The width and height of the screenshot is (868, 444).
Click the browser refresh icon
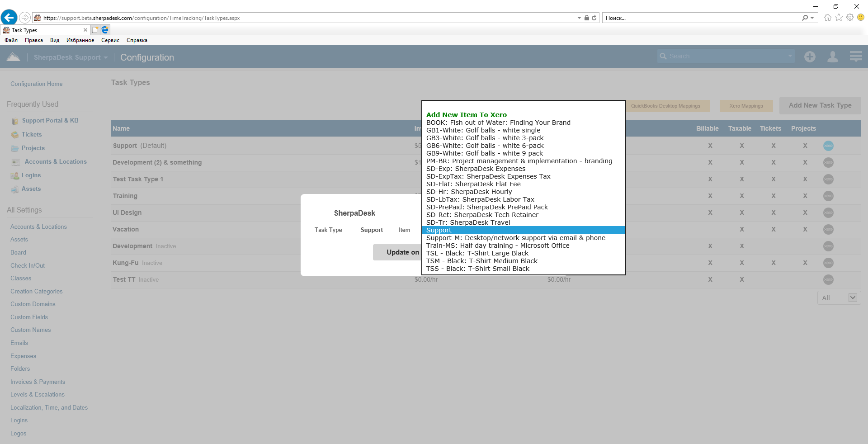(x=594, y=18)
